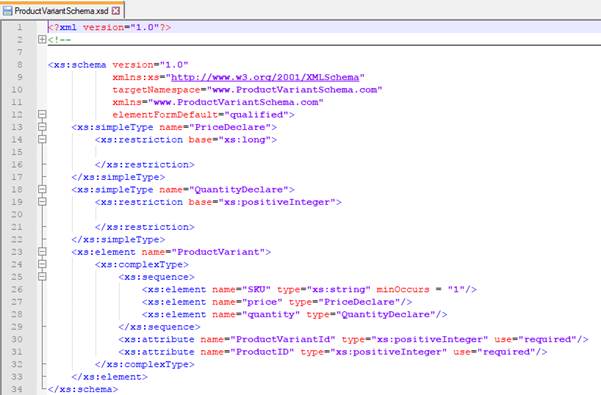This screenshot has height=395, width=601.
Task: Click the "QuantityDeclare" name on line 18
Action: click(x=239, y=190)
